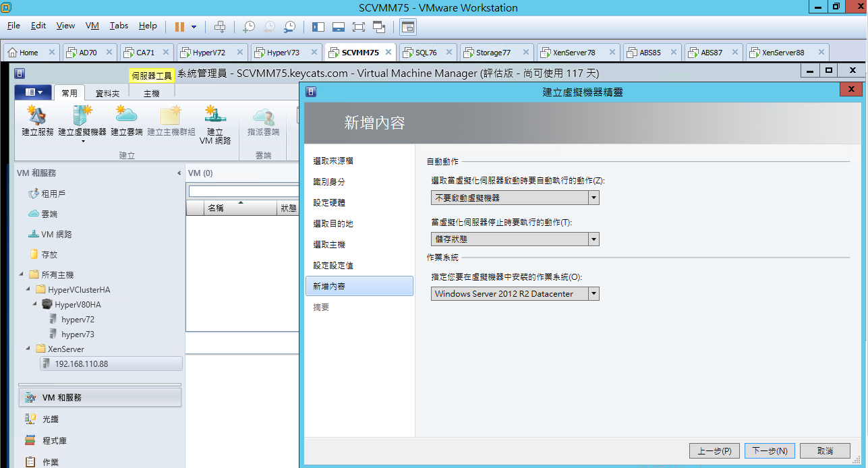Enter full screen mode via toolbar icon

coord(359,26)
